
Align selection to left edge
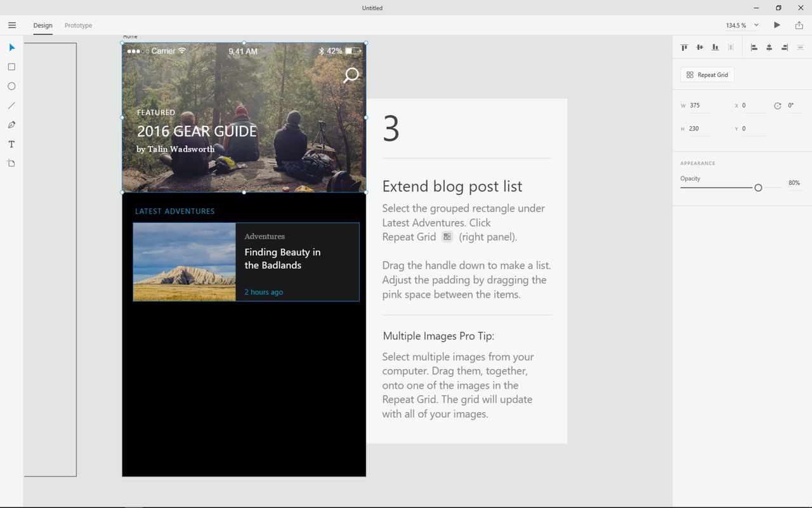(754, 47)
